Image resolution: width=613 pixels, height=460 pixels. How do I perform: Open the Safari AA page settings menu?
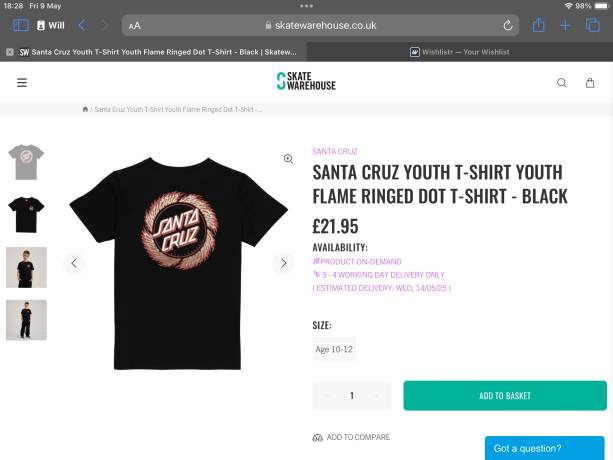click(x=135, y=25)
